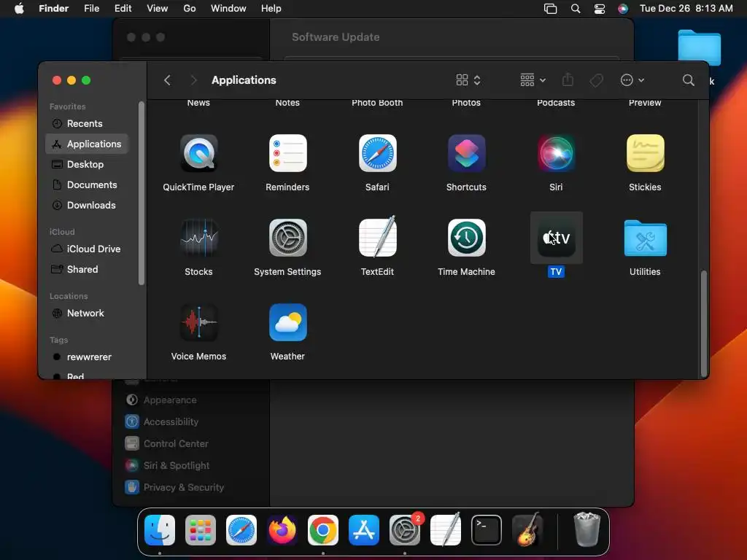Select the Stocks app icon
The width and height of the screenshot is (747, 560).
click(198, 238)
